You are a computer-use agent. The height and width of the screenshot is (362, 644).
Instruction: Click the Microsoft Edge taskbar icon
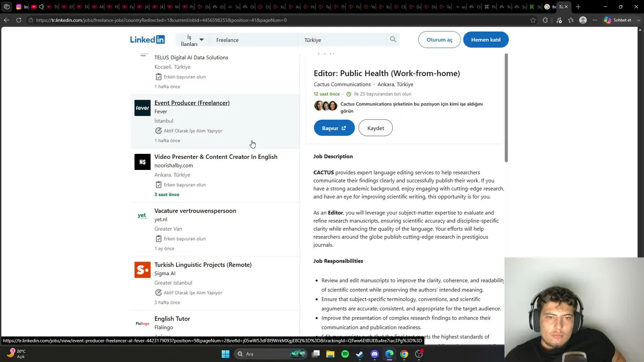point(389,354)
